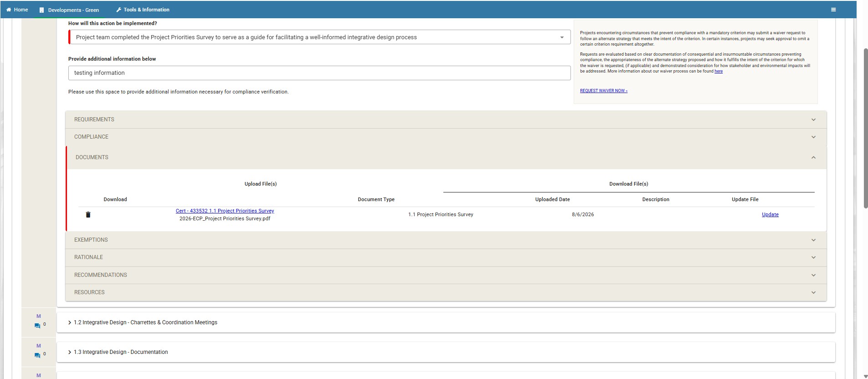
Task: Collapse the DOCUMENTS section
Action: (x=447, y=157)
